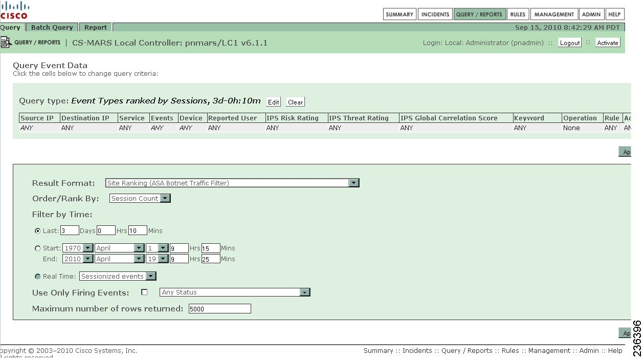
Task: Click the Maximum number of rows field
Action: pos(219,309)
